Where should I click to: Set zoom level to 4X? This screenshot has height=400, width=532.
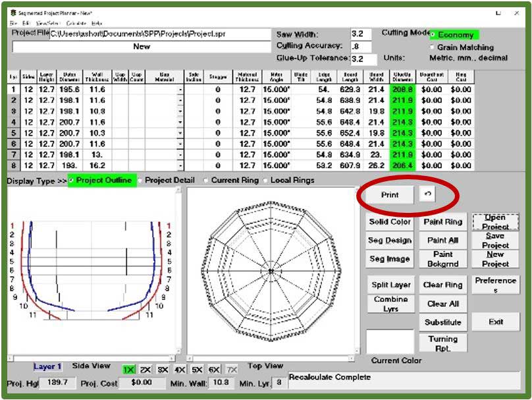(180, 370)
